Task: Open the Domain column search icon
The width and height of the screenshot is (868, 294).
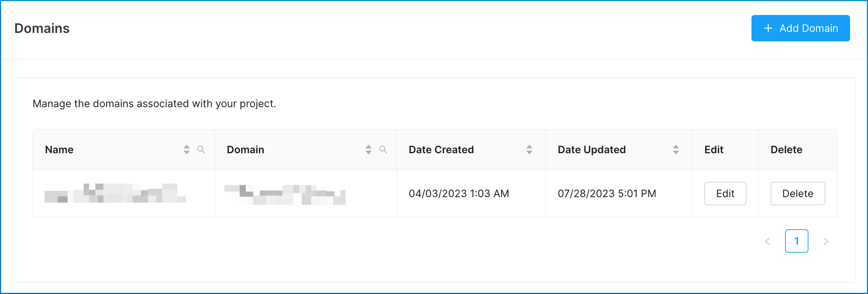Action: [x=383, y=150]
